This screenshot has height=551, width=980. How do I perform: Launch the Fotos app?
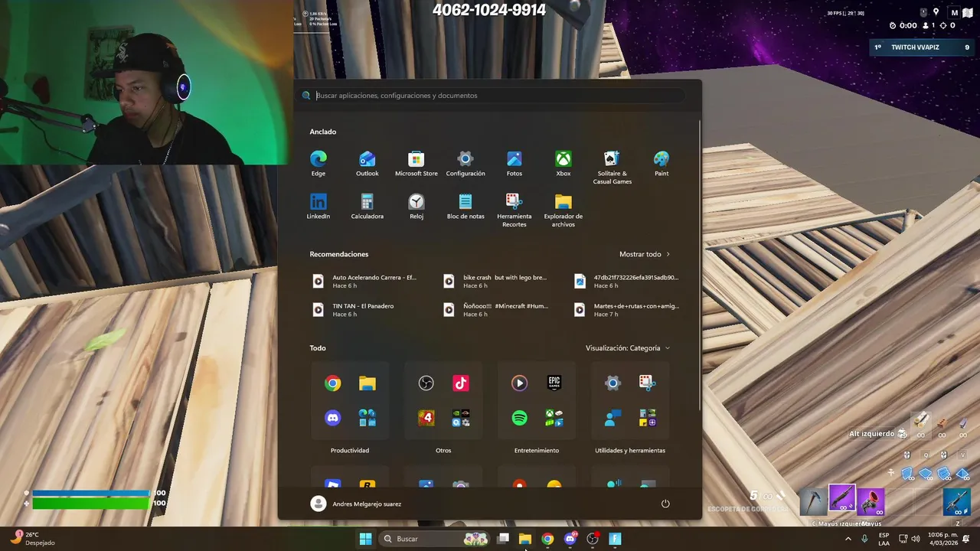click(514, 163)
